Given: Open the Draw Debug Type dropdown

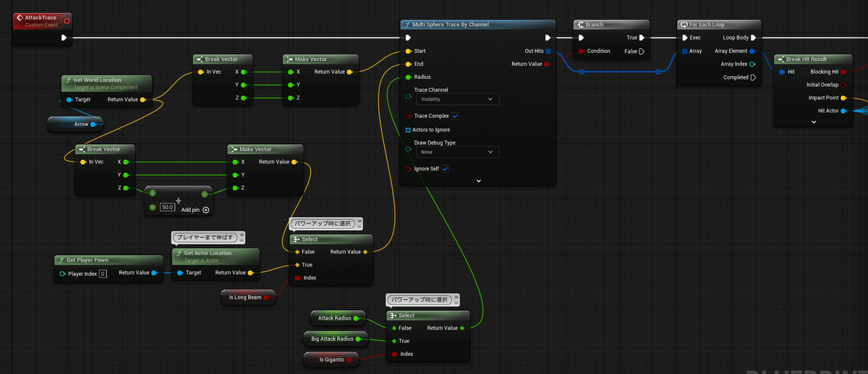Looking at the screenshot, I should [x=456, y=152].
